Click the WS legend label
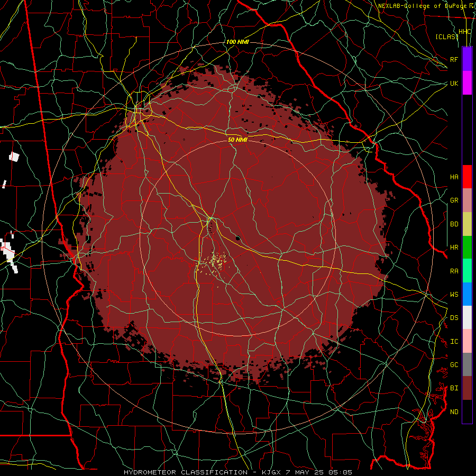This screenshot has height=476, width=476. pos(454,295)
